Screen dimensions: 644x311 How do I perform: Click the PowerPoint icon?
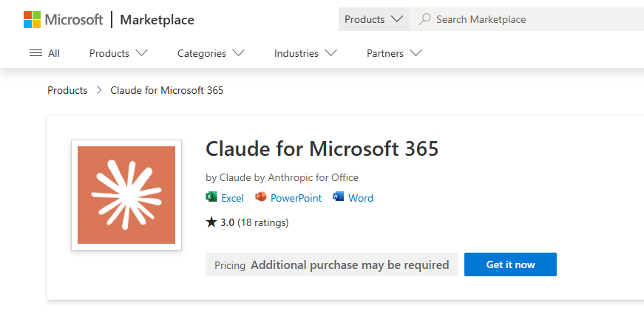261,197
